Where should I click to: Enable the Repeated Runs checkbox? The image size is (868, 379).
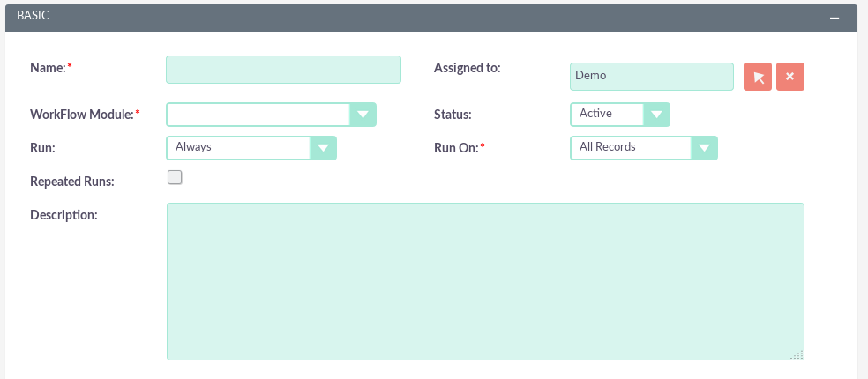click(175, 178)
